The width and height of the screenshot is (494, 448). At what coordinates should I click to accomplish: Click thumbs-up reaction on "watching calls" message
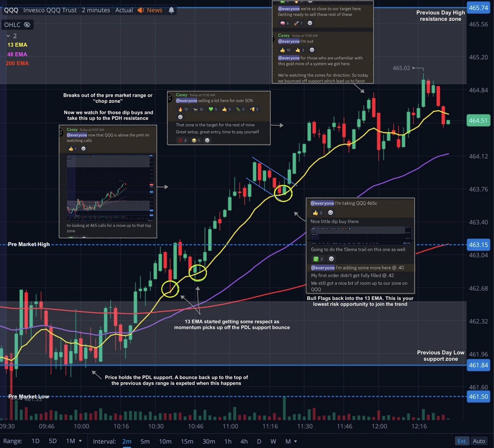[72, 149]
